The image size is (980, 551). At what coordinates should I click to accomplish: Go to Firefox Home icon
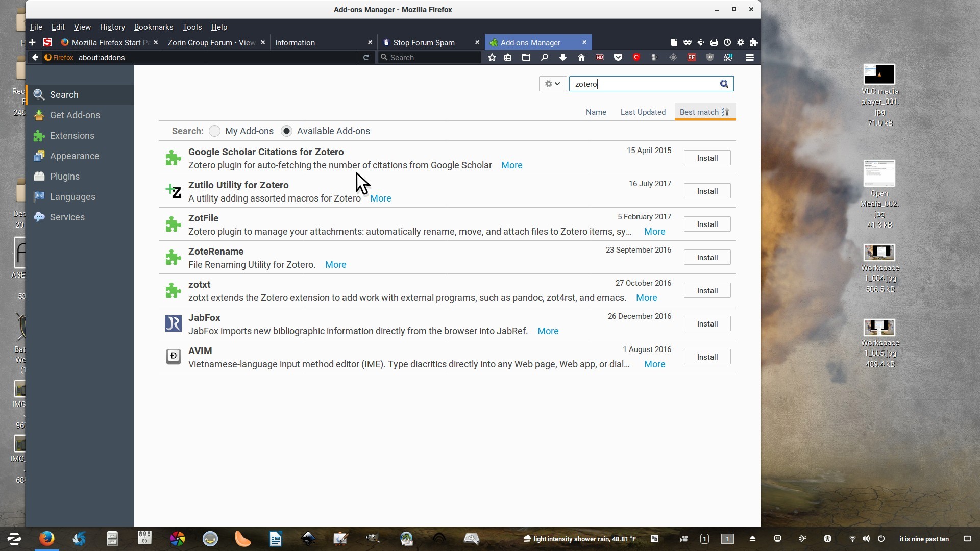581,58
